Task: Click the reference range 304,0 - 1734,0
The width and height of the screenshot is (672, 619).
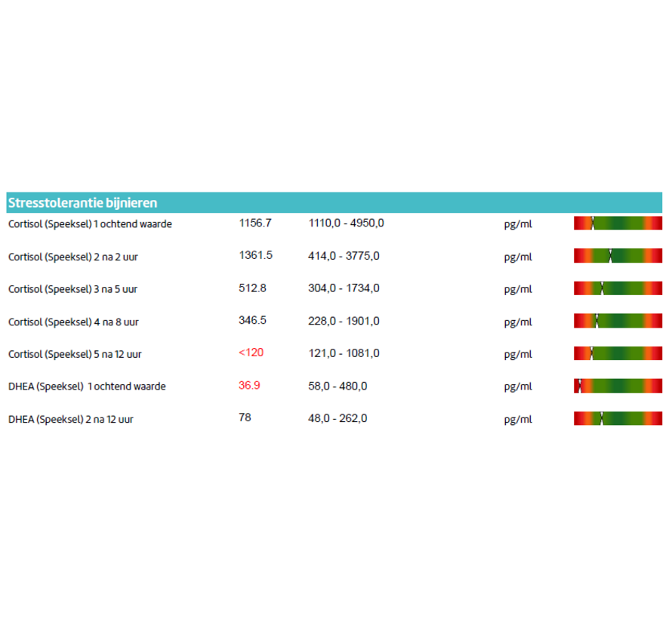Action: (344, 288)
